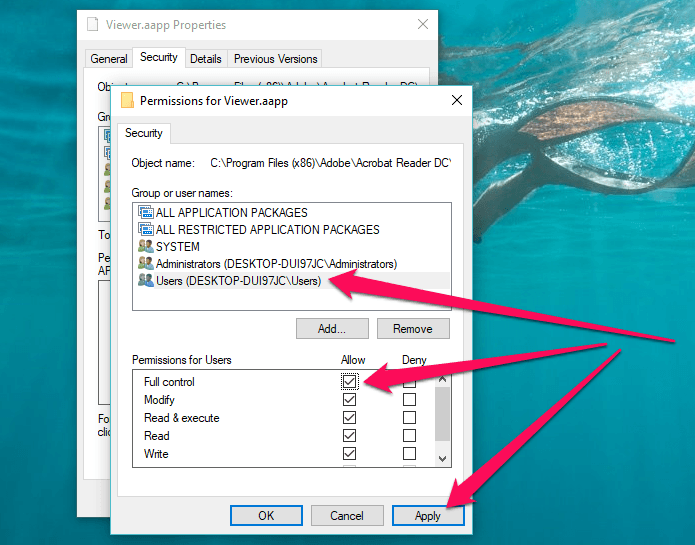Toggle Allow checkbox for Read
Viewport: 695px width, 545px height.
pyautogui.click(x=349, y=436)
